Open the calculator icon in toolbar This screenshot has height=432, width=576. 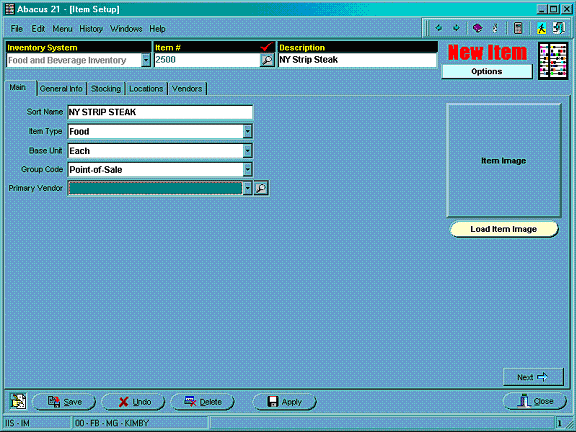click(518, 28)
